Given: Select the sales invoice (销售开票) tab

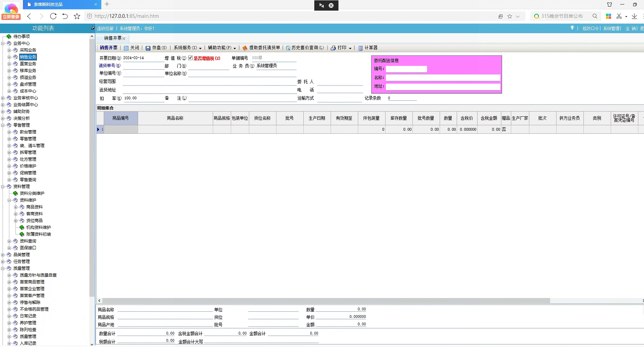Looking at the screenshot, I should tap(113, 38).
